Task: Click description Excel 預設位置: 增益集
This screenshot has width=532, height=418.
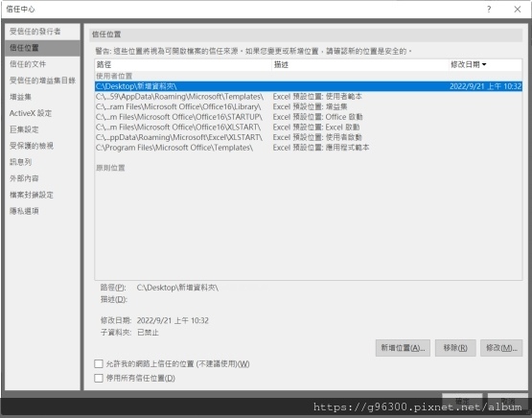Action: pos(310,106)
